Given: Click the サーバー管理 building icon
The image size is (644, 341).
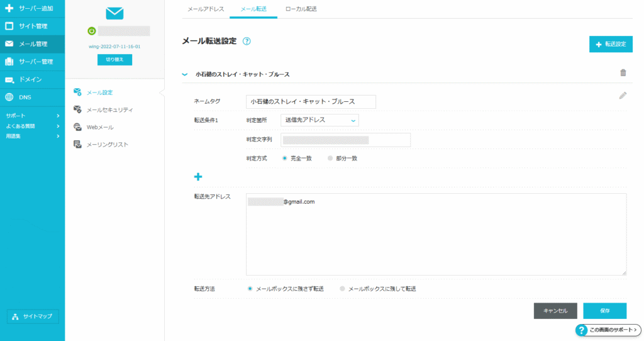Looking at the screenshot, I should 9,62.
